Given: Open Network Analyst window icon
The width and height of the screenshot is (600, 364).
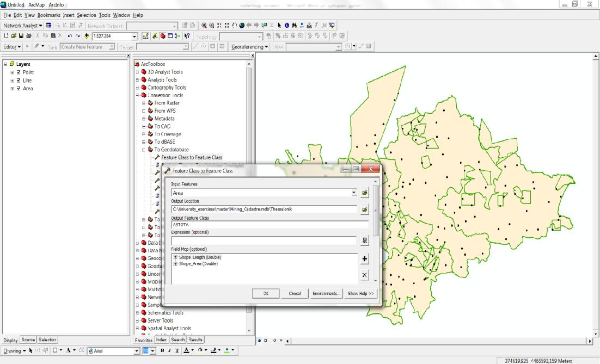Looking at the screenshot, I should [x=48, y=26].
